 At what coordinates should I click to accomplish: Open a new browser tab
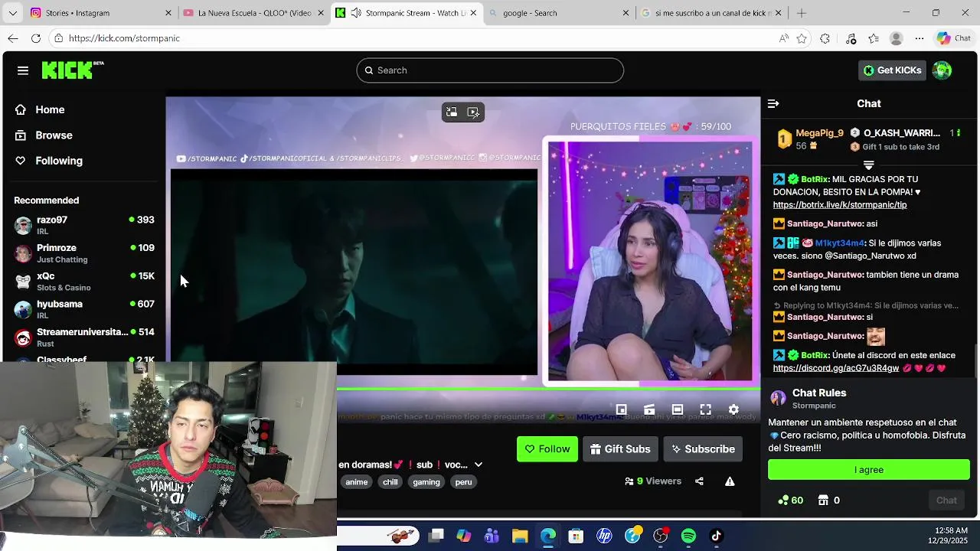click(x=802, y=13)
